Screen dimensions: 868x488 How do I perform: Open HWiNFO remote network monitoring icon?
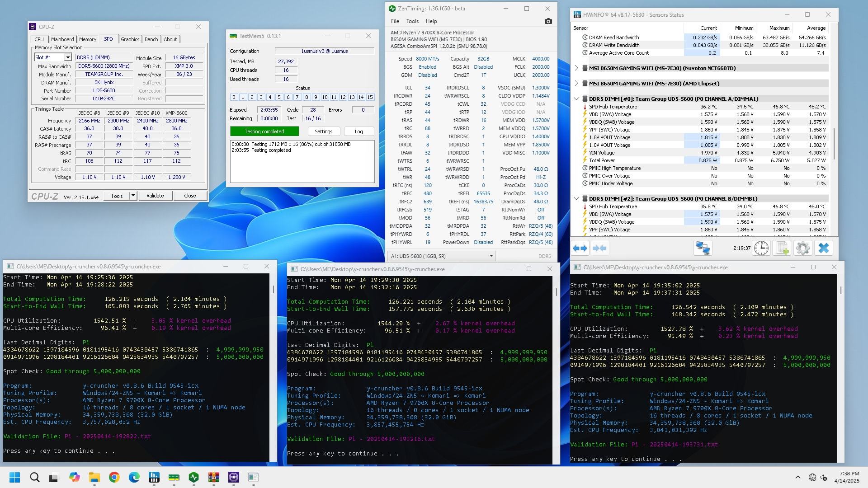click(x=703, y=248)
